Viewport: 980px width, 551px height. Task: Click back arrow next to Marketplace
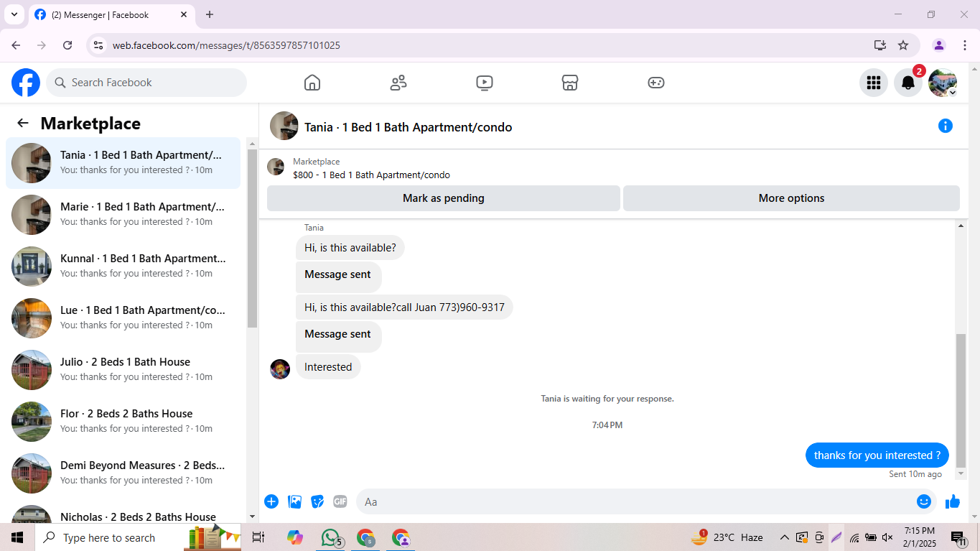click(23, 123)
